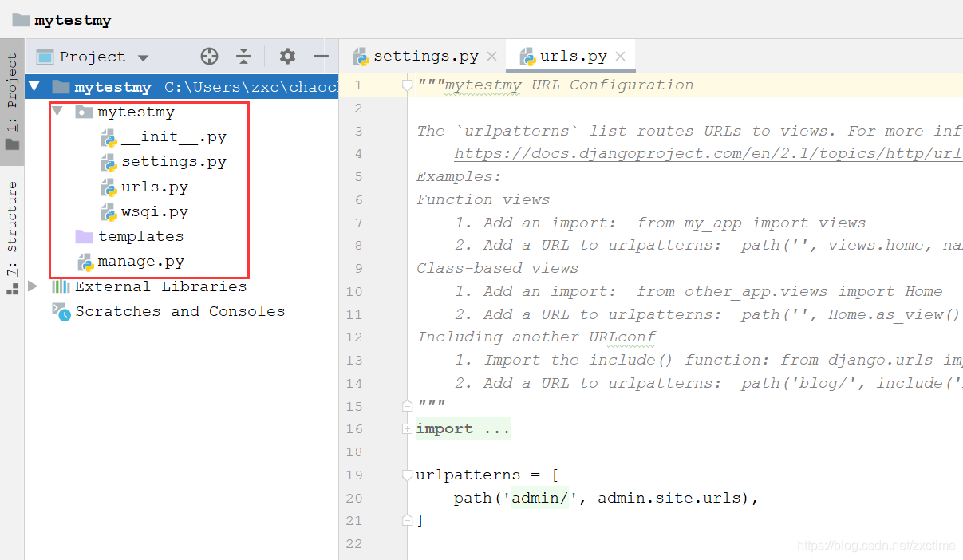Expand the folded import block at line 16

(x=408, y=428)
